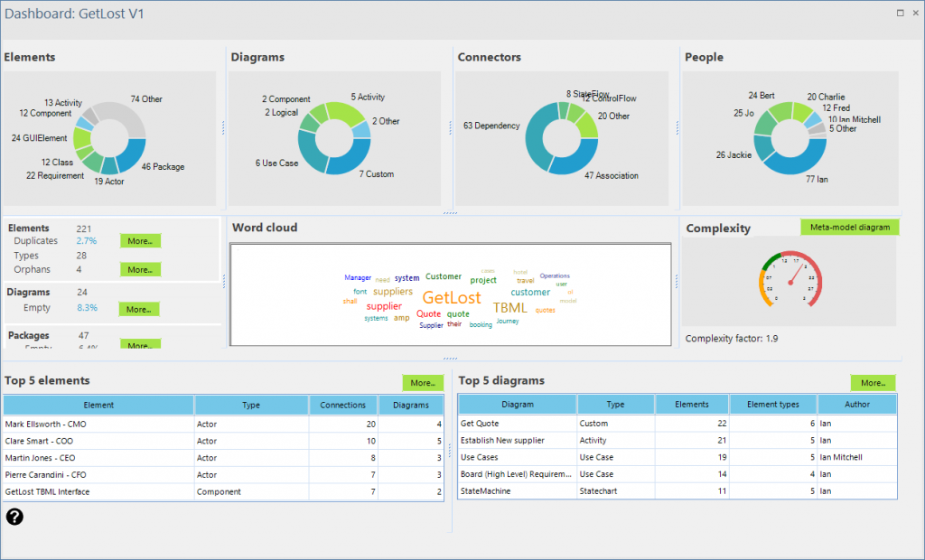This screenshot has width=925, height=560.
Task: Click the complexity gauge dial
Action: pos(790,280)
